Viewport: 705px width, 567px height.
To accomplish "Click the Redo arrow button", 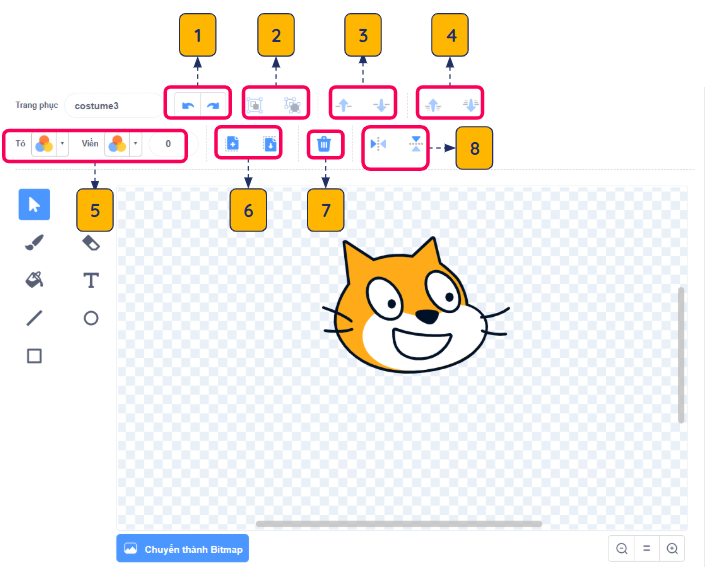I will (213, 106).
